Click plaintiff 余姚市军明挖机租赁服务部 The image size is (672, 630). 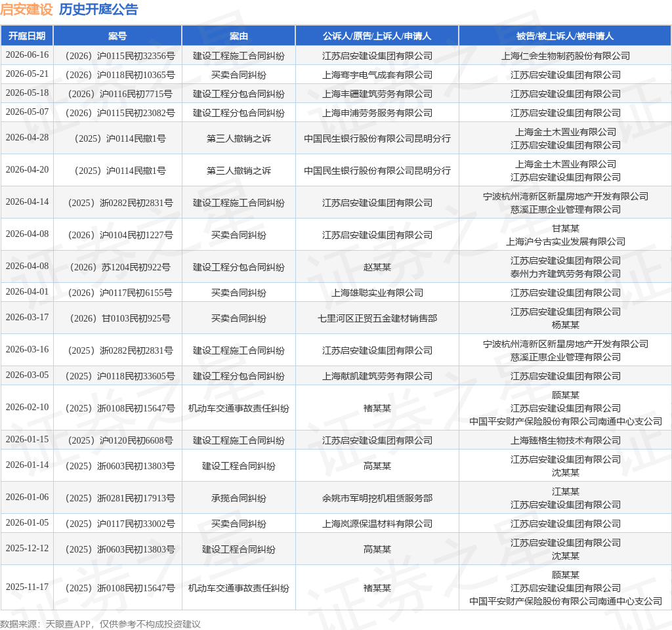(x=377, y=499)
